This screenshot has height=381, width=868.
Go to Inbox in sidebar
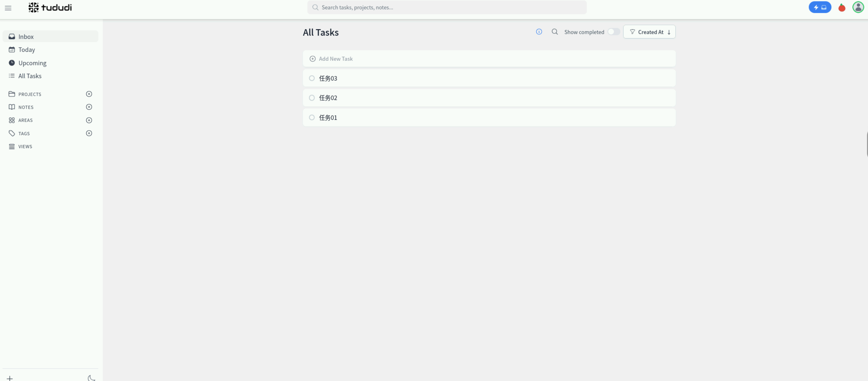(50, 36)
